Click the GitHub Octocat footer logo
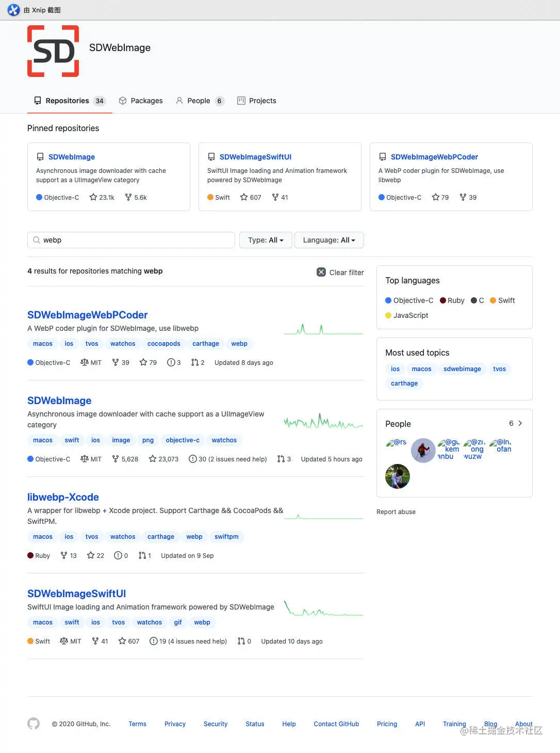This screenshot has height=753, width=560. (x=34, y=724)
